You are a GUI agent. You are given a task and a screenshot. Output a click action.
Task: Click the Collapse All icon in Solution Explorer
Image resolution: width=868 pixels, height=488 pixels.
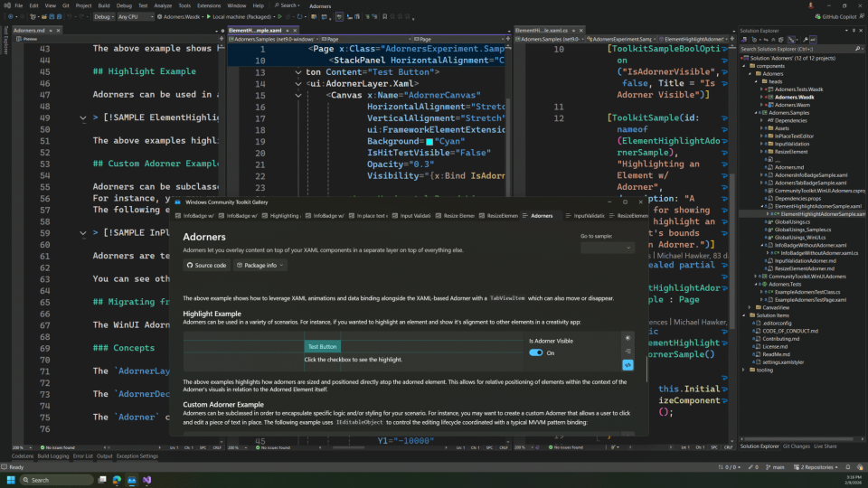[x=773, y=39]
